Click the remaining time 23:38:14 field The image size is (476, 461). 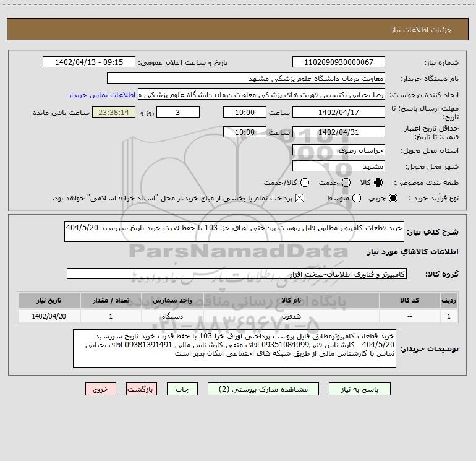click(x=114, y=112)
